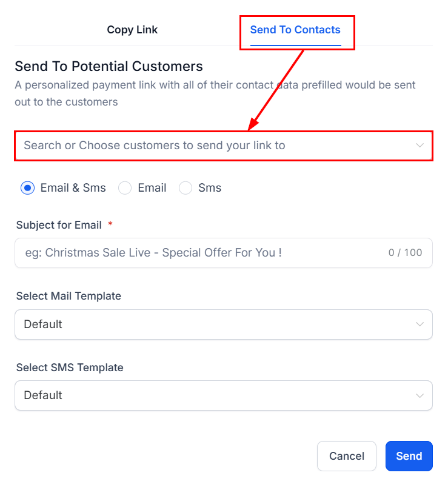Click the Select SMS Template label
The height and width of the screenshot is (484, 448).
tap(70, 368)
